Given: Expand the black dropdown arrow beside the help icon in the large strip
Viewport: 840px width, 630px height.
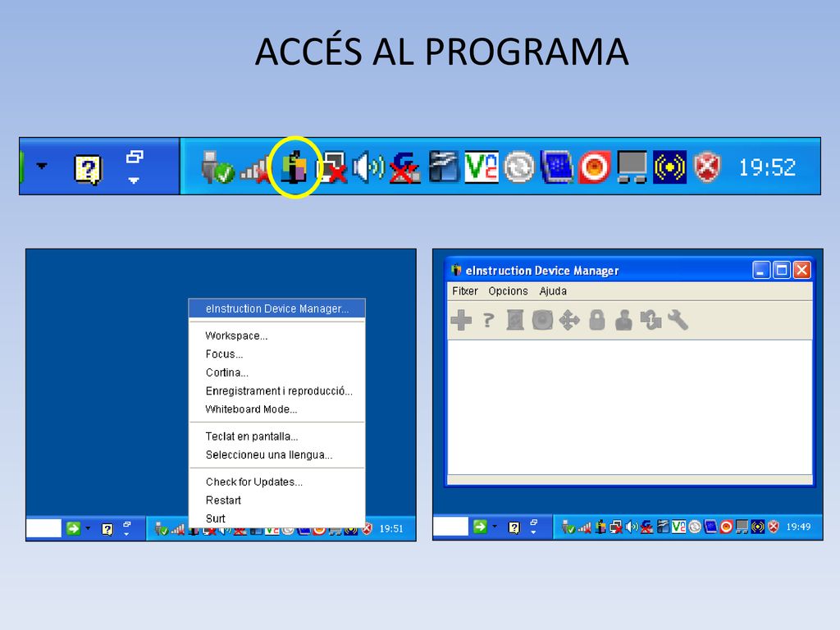Looking at the screenshot, I should pyautogui.click(x=42, y=166).
